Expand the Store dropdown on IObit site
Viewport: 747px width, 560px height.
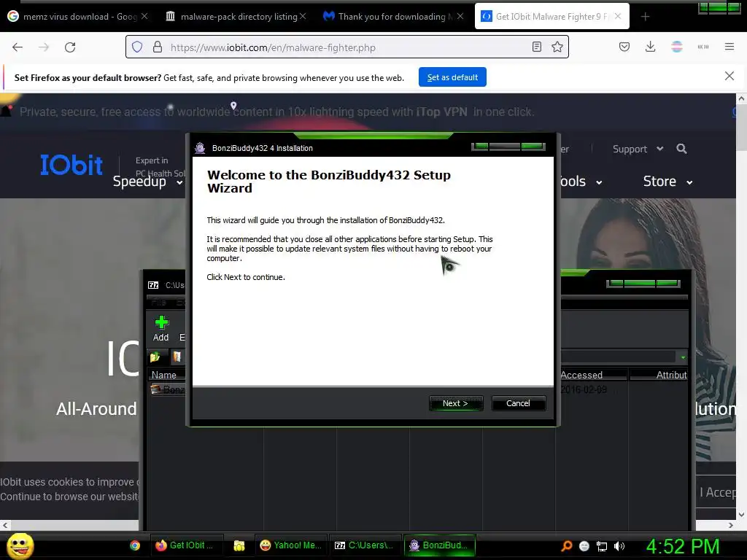point(667,182)
